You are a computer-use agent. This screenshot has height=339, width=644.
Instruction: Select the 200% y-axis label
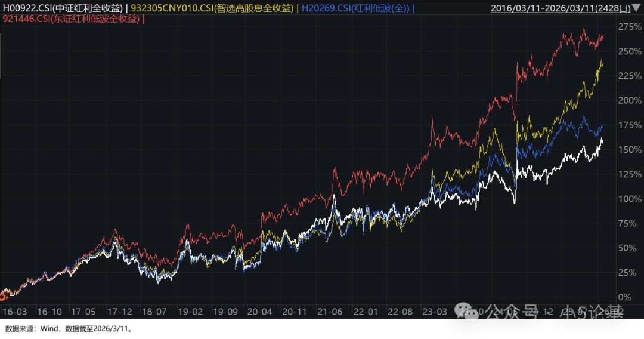pos(630,100)
